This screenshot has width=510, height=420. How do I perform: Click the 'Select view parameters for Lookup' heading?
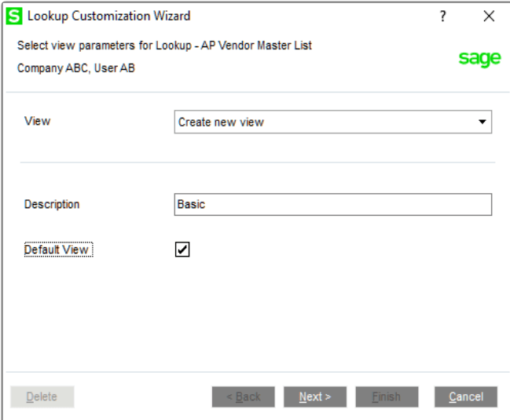click(x=164, y=46)
